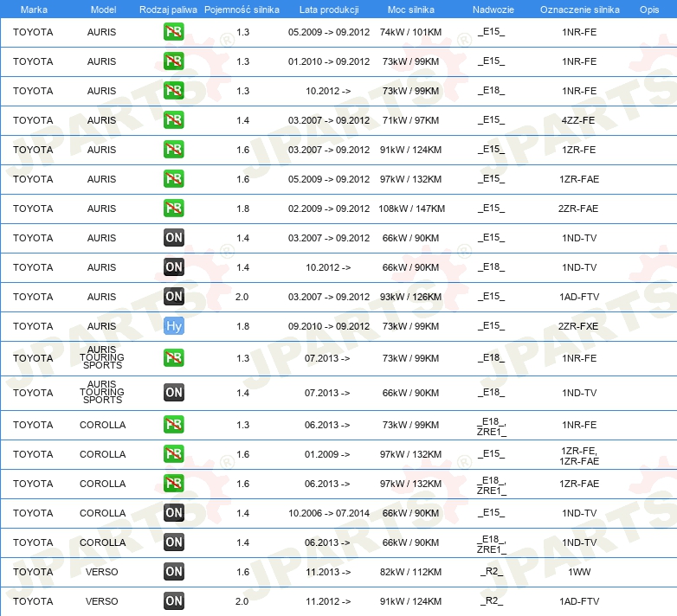Screen dimensions: 677x616
Task: Click the 93kW / 126KM power cell
Action: click(410, 297)
